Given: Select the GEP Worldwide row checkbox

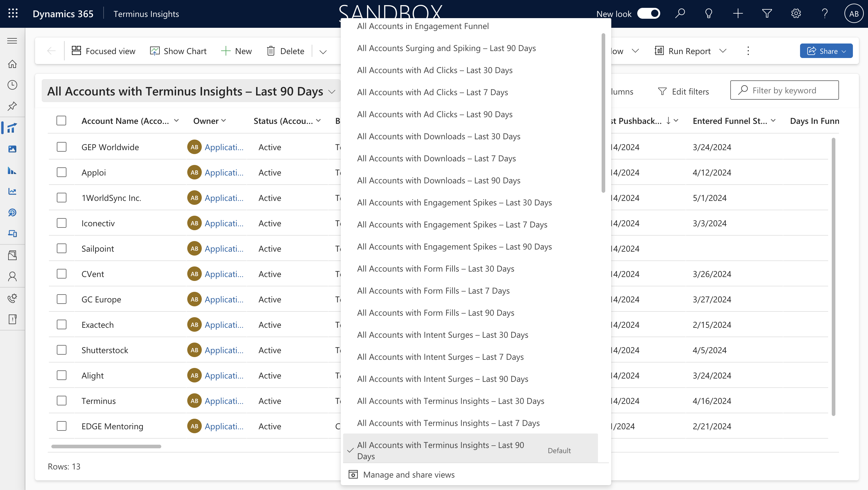Looking at the screenshot, I should click(61, 147).
